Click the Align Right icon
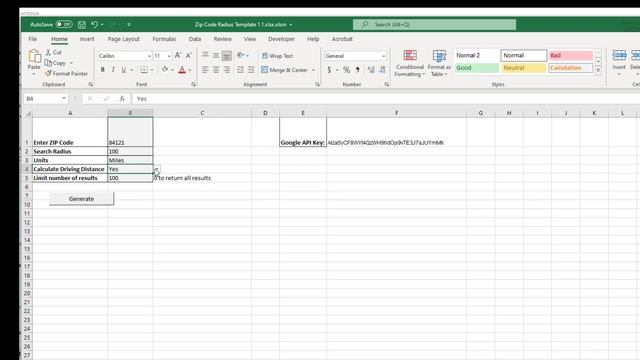The width and height of the screenshot is (640, 360). (x=227, y=70)
